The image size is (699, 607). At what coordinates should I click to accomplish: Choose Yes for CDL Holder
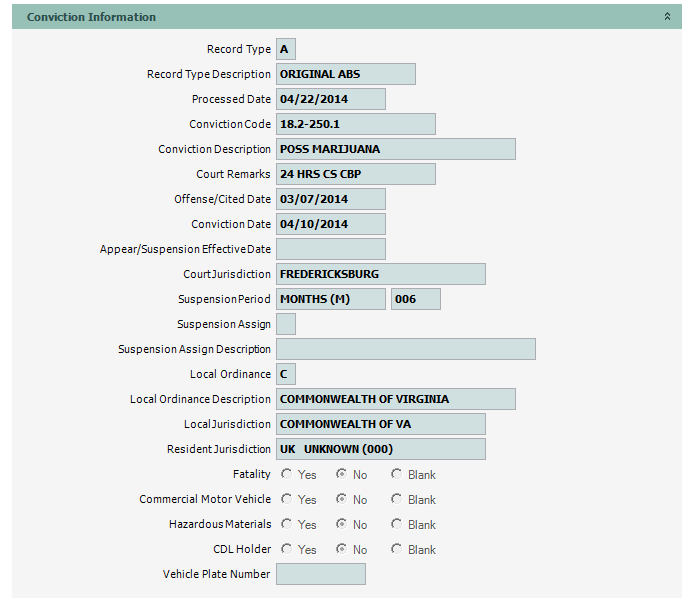click(287, 549)
